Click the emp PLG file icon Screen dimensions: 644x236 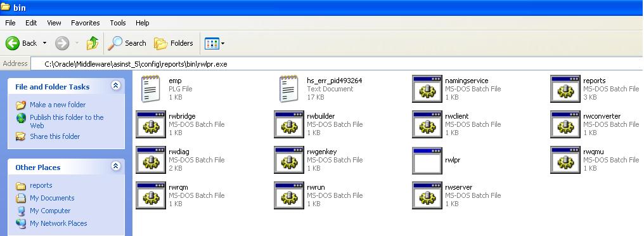[x=151, y=88]
